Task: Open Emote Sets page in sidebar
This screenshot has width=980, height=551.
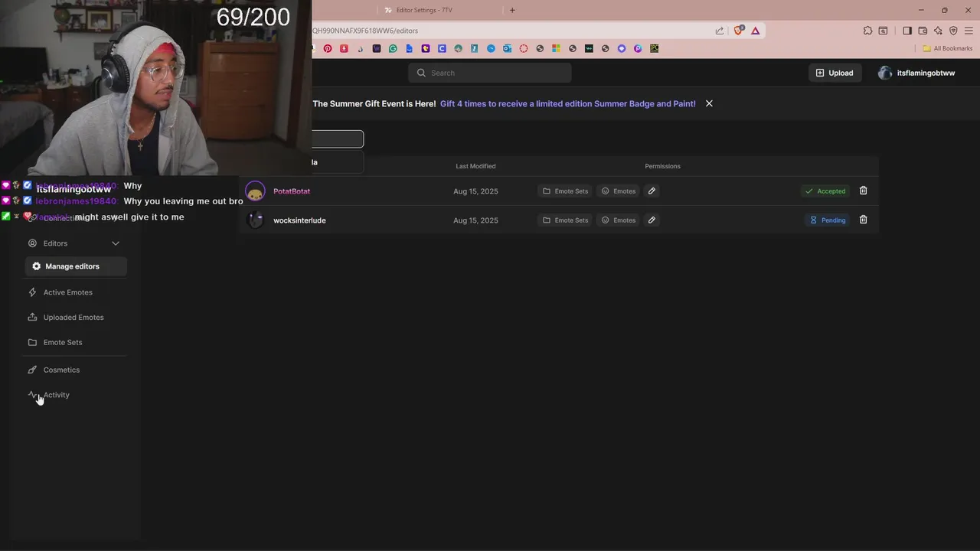Action: point(63,342)
